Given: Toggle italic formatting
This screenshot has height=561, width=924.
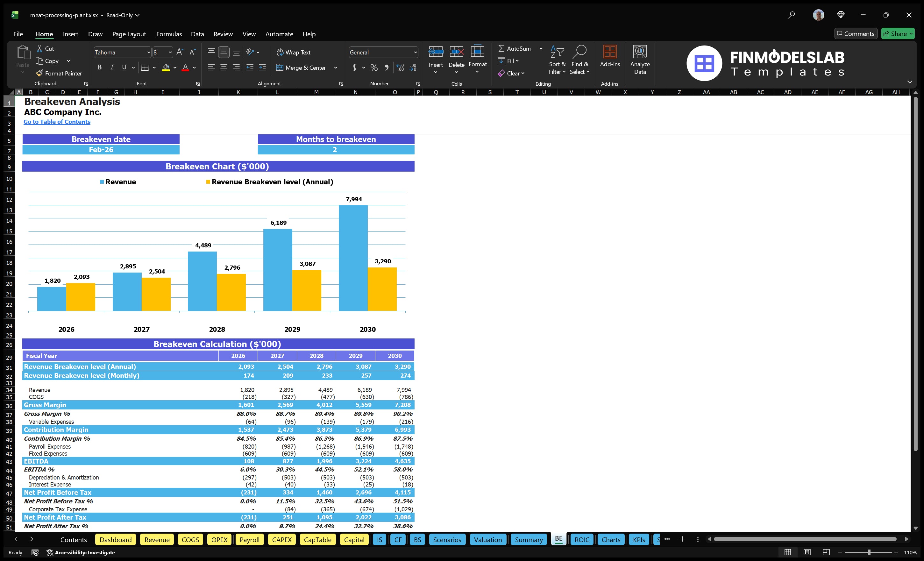Looking at the screenshot, I should pyautogui.click(x=111, y=67).
